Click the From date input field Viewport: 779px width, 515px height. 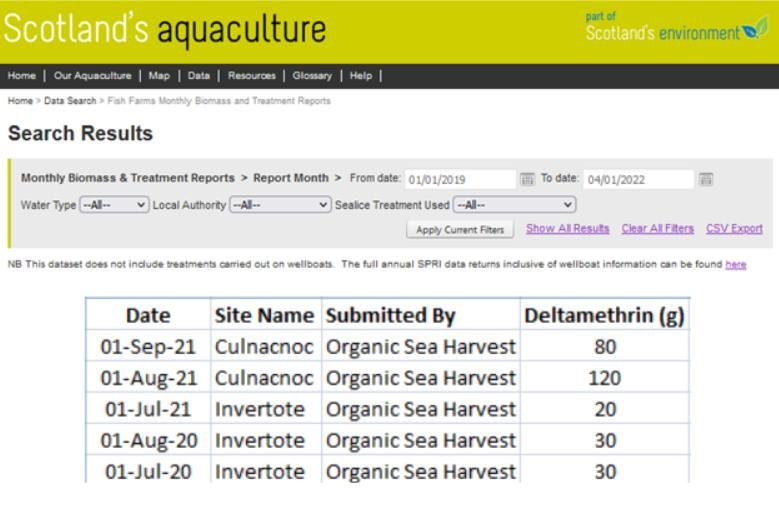460,180
